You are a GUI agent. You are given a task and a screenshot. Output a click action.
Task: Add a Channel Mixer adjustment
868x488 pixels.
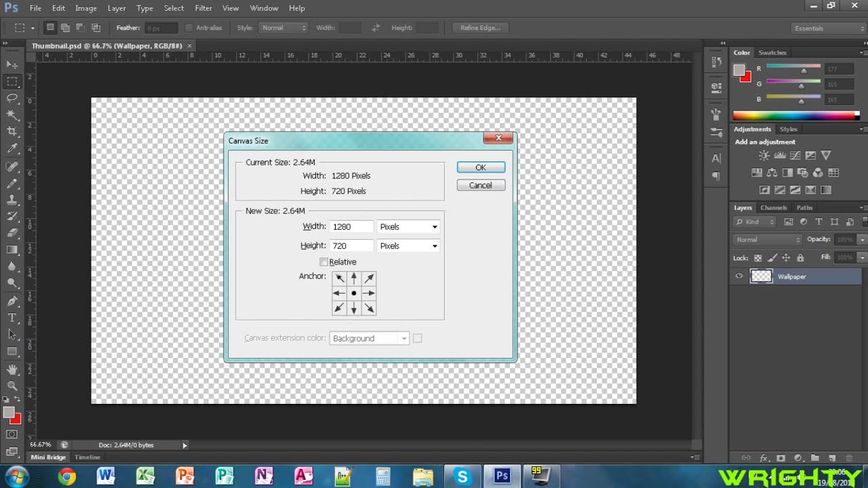(818, 173)
